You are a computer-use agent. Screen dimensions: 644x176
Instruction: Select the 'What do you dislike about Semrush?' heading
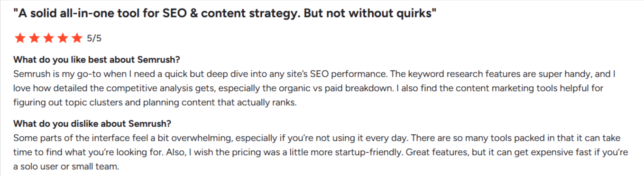92,124
